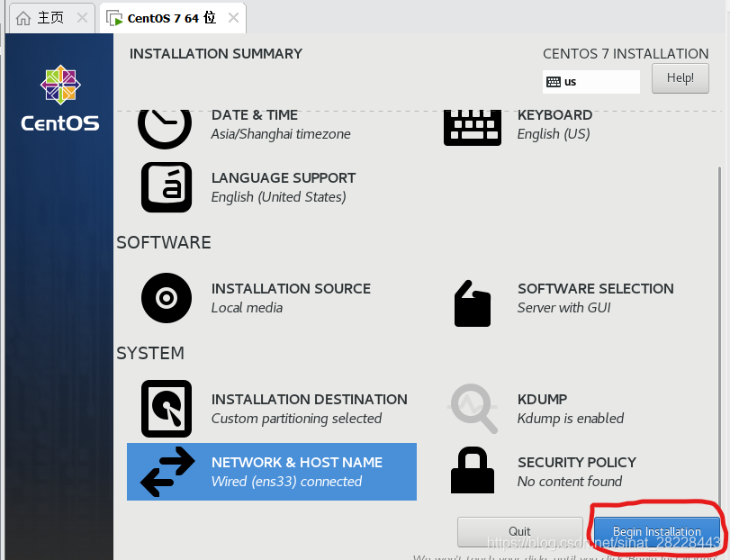Click the Software Selection package icon

tap(472, 303)
